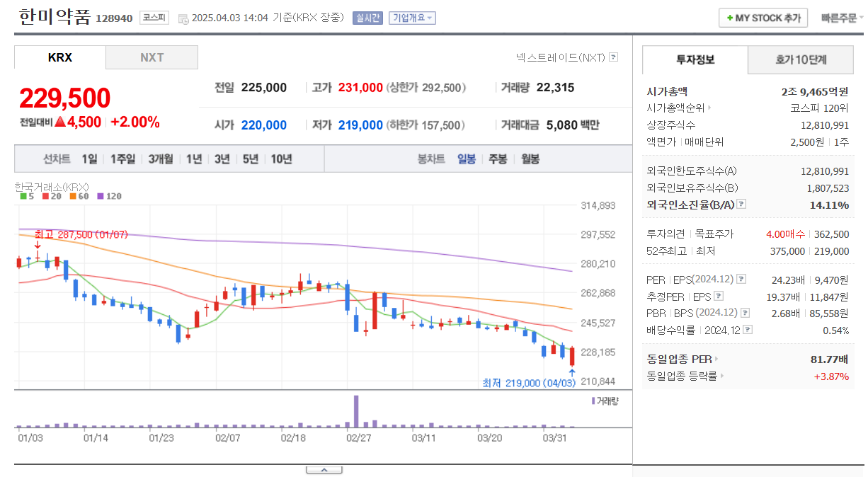Click the 동일업종 PER value 81.77배

pos(830,360)
